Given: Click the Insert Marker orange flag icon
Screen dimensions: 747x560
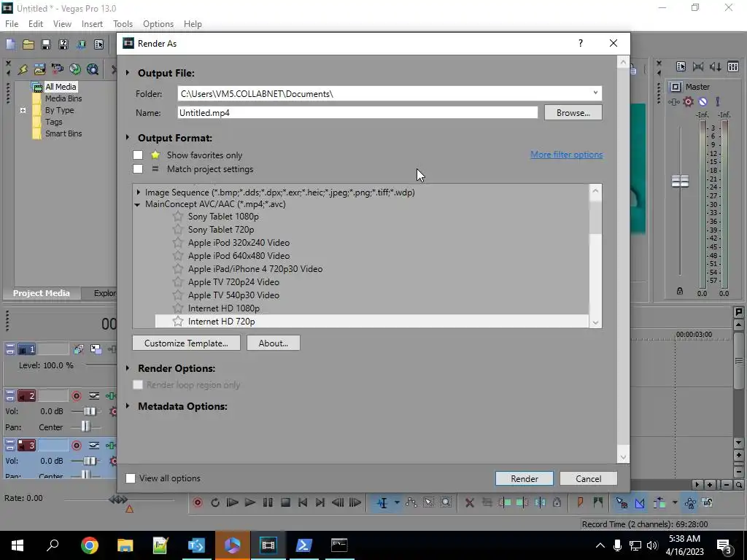Looking at the screenshot, I should (580, 503).
